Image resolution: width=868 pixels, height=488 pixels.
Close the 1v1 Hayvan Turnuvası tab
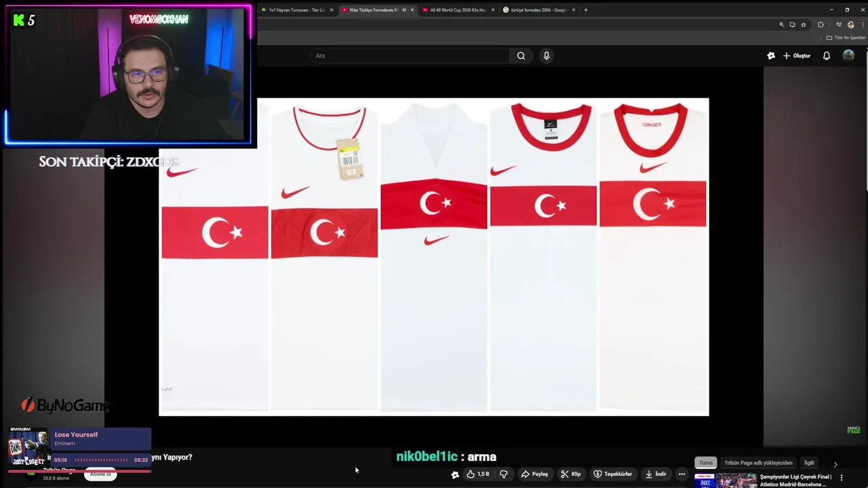[332, 9]
